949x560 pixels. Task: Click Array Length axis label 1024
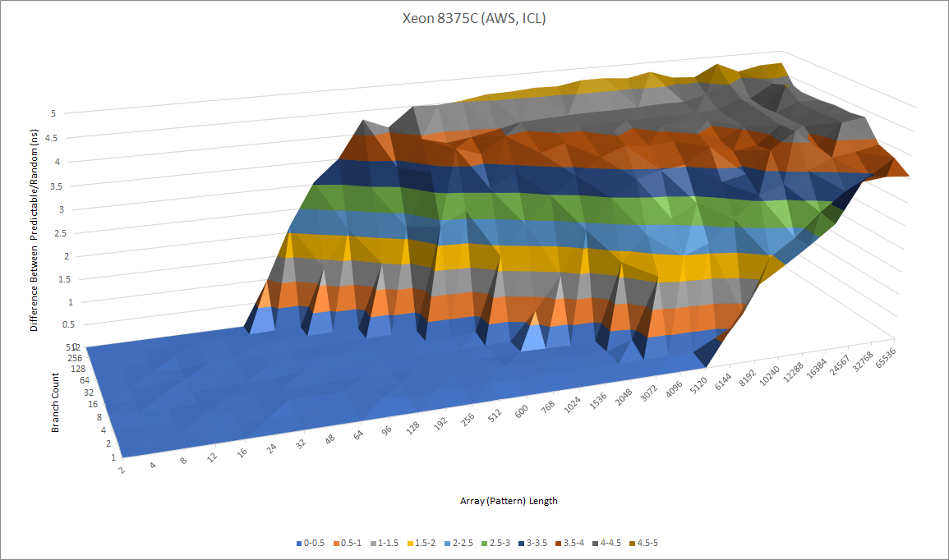pos(572,404)
